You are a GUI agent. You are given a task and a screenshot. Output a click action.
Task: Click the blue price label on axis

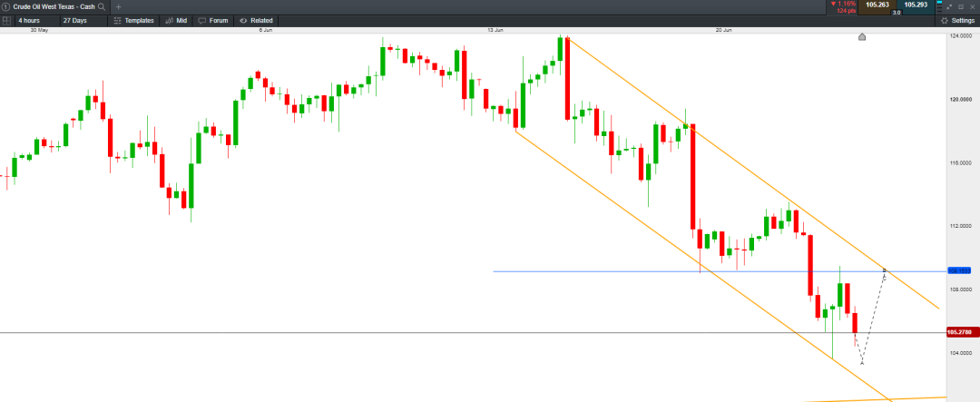pos(959,270)
